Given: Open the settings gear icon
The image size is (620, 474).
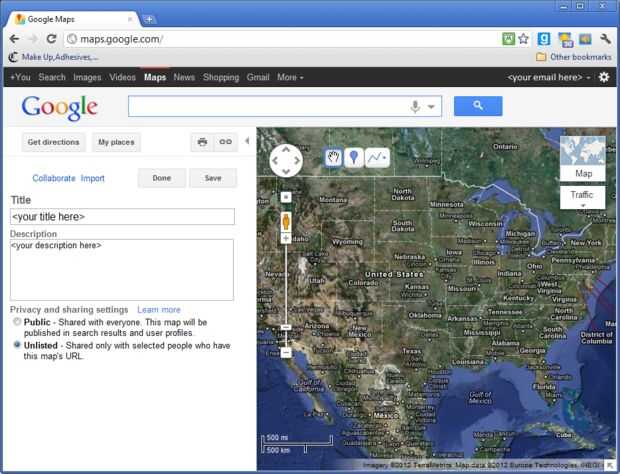Looking at the screenshot, I should click(604, 77).
